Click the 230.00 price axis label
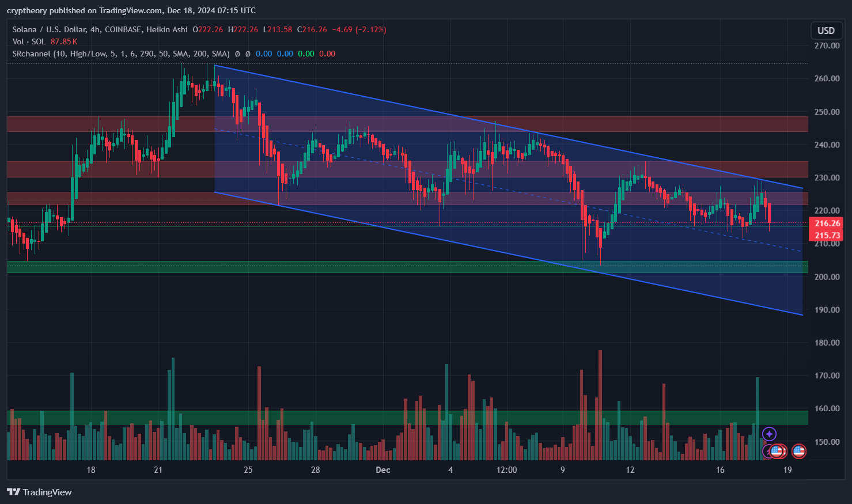The height and width of the screenshot is (504, 852). point(827,177)
